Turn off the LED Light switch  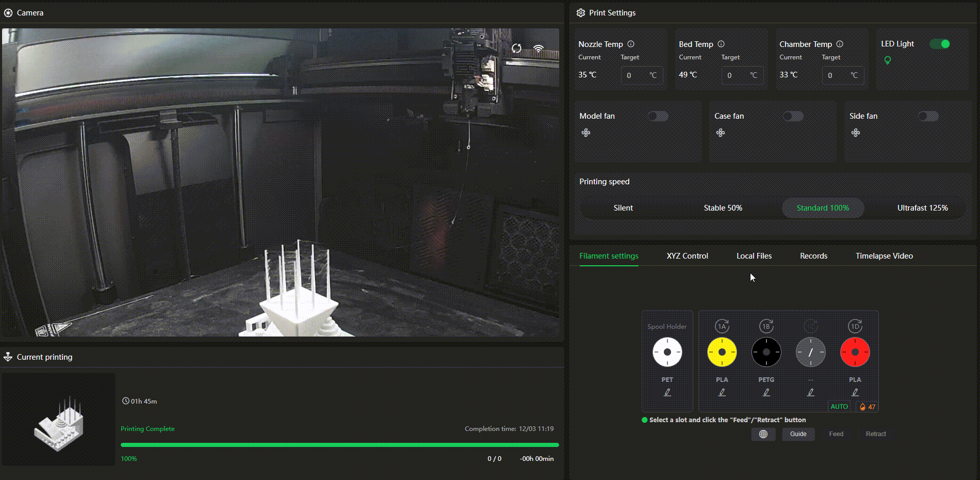pos(939,44)
